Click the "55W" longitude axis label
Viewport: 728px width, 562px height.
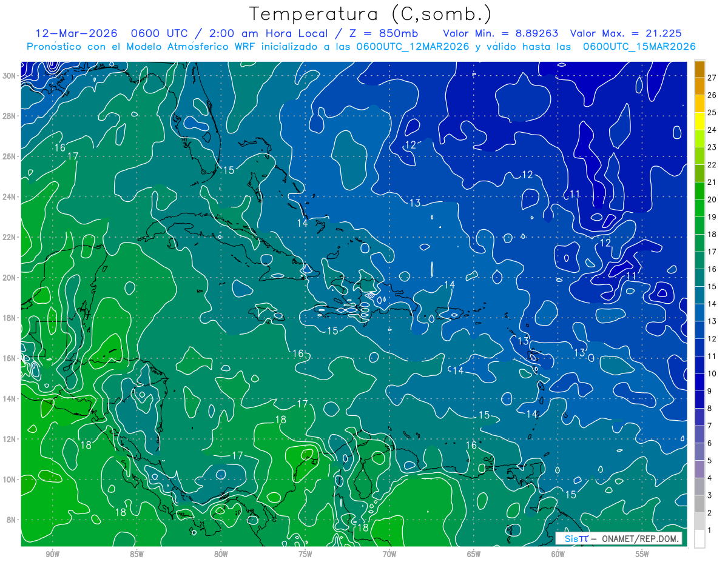coord(642,554)
